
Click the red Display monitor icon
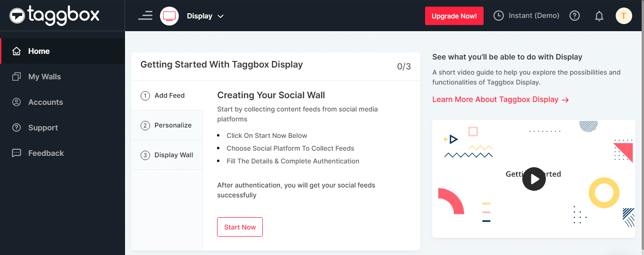[x=169, y=16]
